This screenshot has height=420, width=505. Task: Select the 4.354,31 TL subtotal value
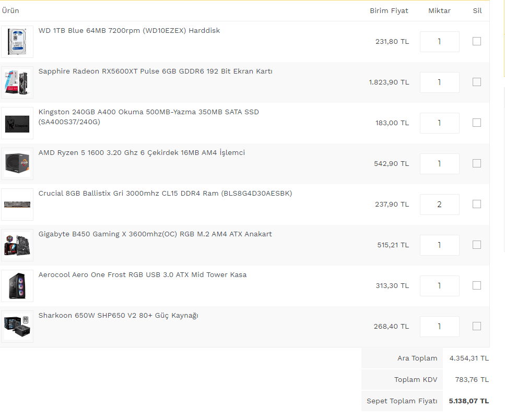pos(469,358)
